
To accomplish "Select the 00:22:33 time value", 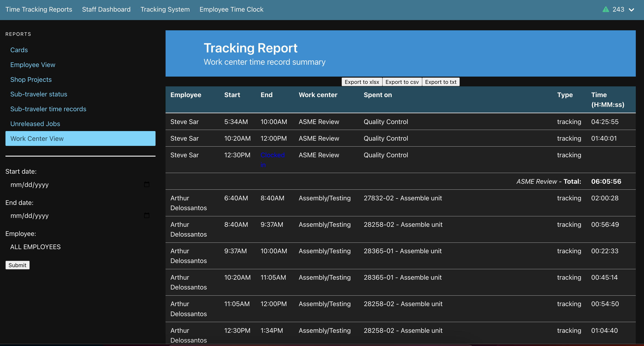I will click(x=605, y=251).
